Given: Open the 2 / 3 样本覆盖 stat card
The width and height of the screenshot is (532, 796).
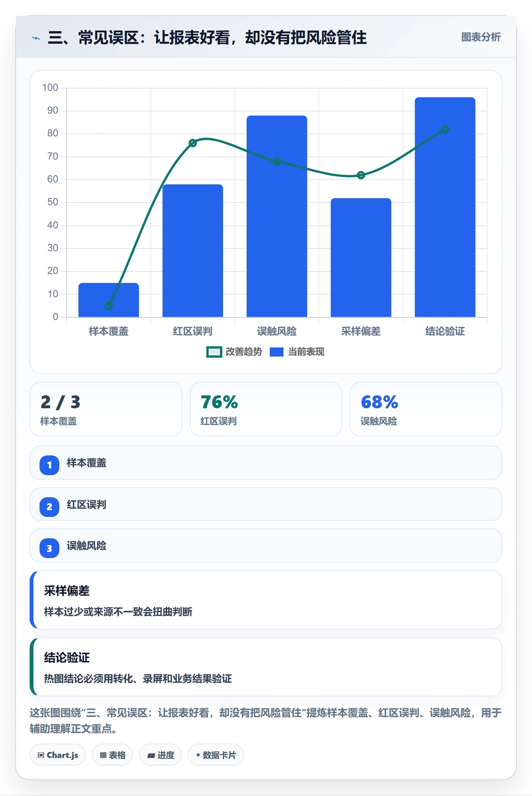Looking at the screenshot, I should coord(106,409).
